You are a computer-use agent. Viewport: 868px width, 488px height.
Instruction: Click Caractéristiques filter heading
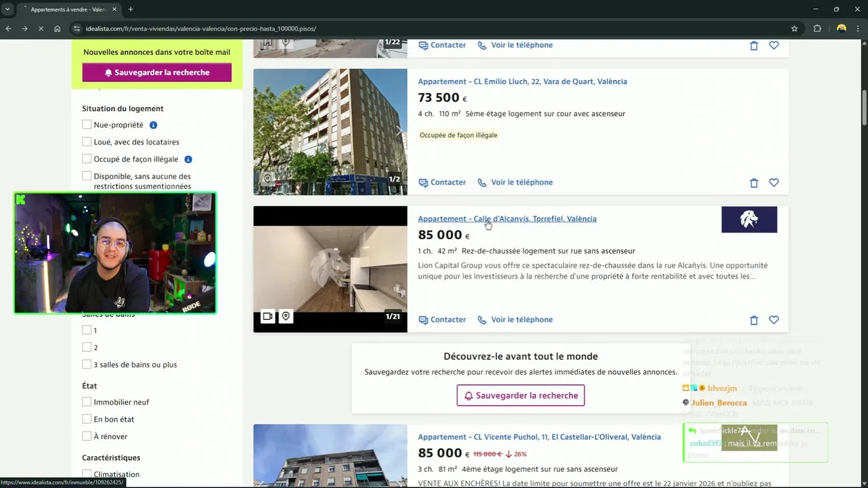click(x=111, y=458)
